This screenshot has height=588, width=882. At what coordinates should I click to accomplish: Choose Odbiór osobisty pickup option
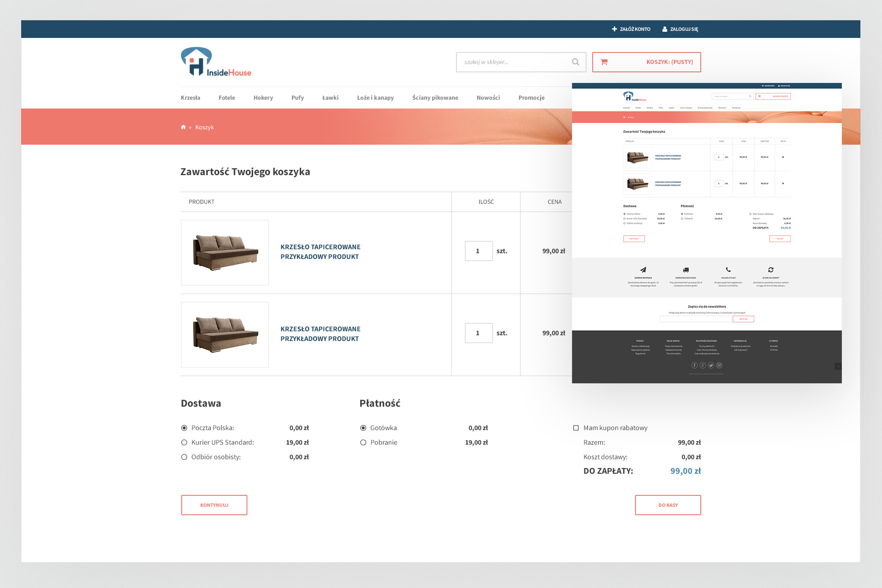(184, 457)
